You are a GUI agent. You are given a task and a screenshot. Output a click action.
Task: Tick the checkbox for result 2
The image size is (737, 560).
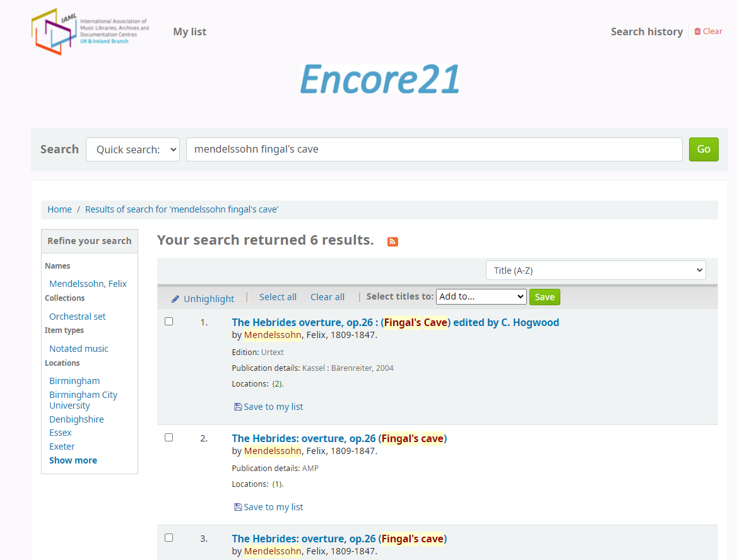[x=168, y=438]
